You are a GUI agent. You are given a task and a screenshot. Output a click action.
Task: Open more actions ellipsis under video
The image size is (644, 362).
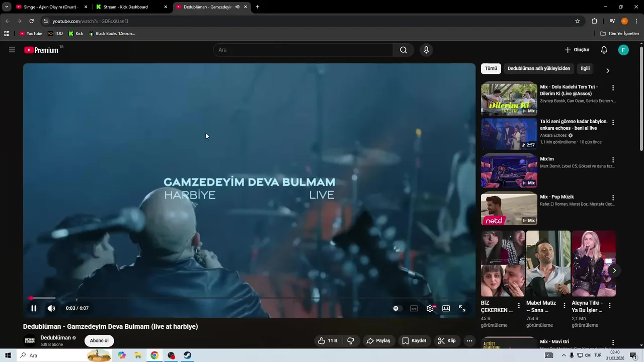469,341
